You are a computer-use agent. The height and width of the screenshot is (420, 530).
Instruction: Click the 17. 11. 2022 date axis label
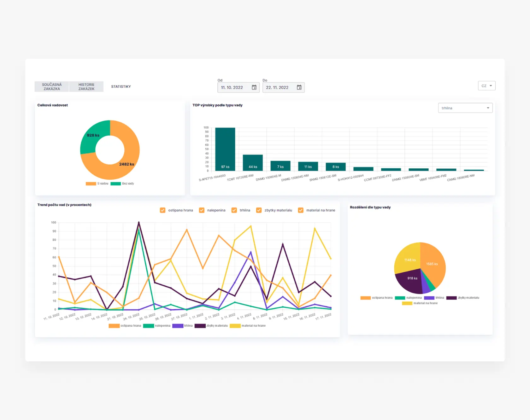[324, 317]
